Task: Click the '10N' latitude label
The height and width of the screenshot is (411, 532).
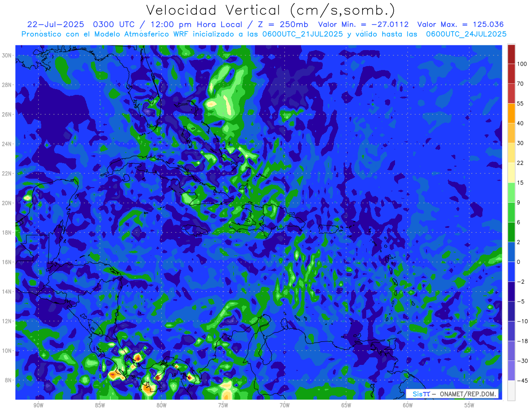Action: (7, 351)
